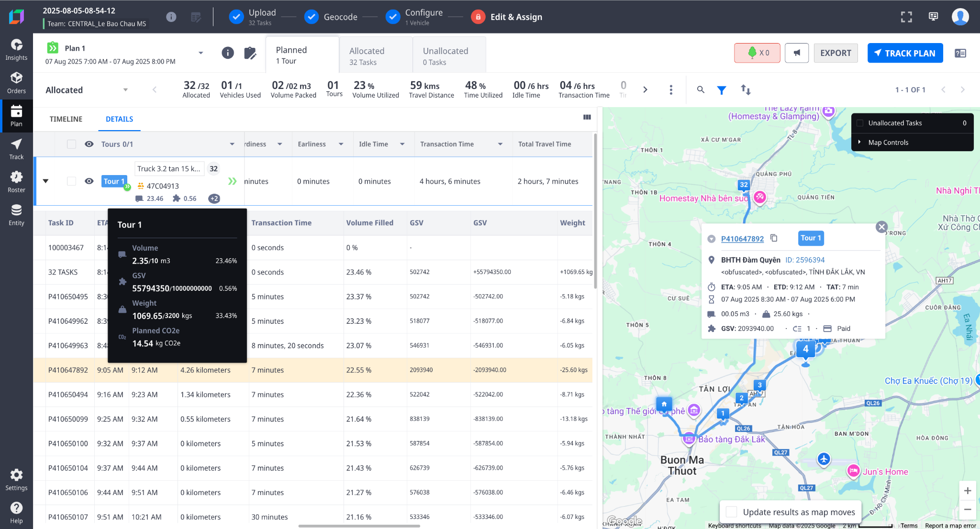Open Google Maps Terms link
Screen dimensions: 980x529
pos(909,525)
